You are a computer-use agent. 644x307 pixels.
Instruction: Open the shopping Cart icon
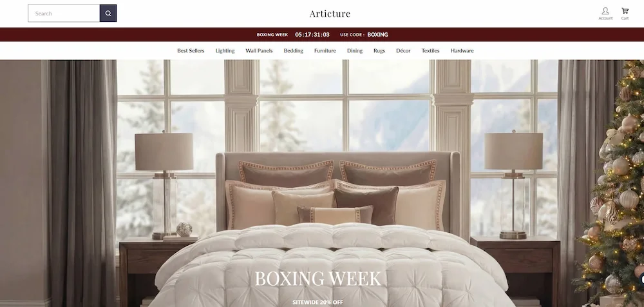pyautogui.click(x=625, y=13)
